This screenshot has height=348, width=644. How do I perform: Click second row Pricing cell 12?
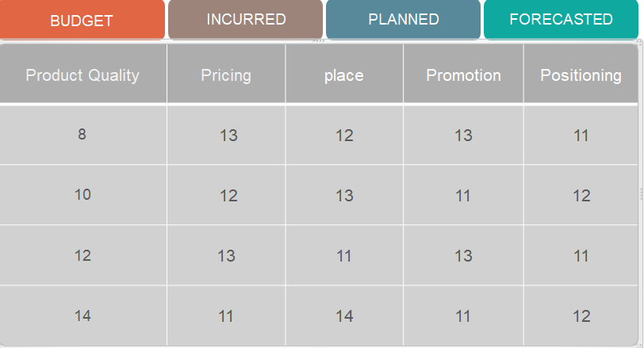pos(228,195)
